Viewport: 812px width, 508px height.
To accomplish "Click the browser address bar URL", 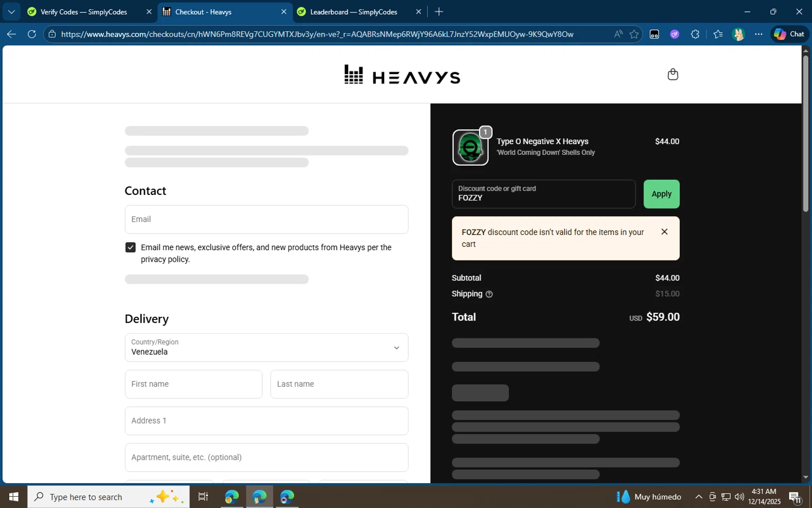I will pos(317,34).
